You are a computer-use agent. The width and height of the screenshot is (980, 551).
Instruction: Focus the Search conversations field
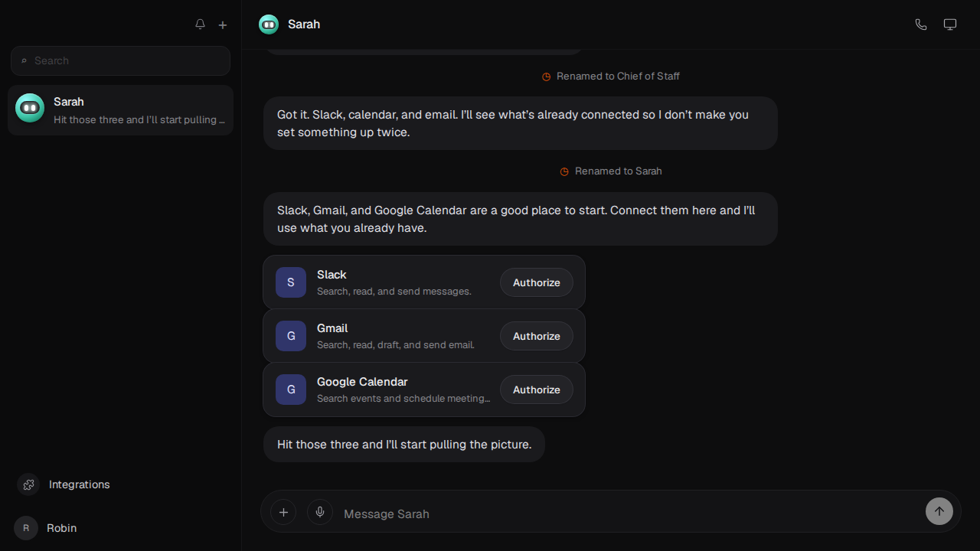pos(120,60)
